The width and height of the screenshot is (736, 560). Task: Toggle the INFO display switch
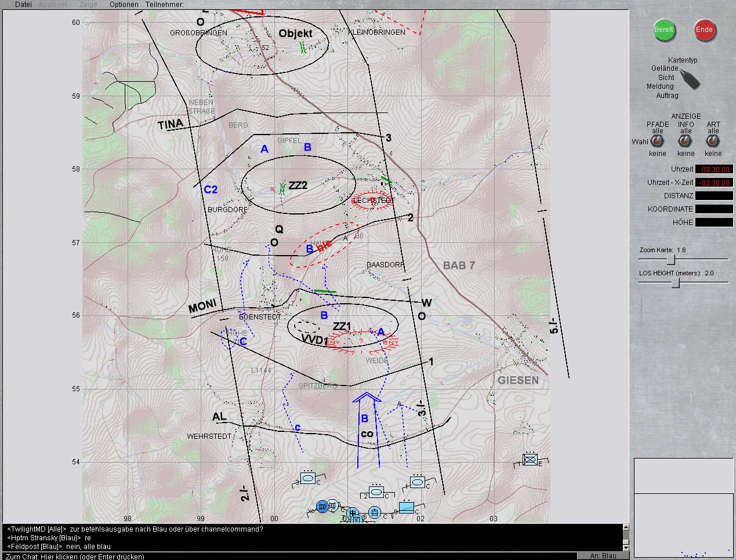pyautogui.click(x=686, y=141)
